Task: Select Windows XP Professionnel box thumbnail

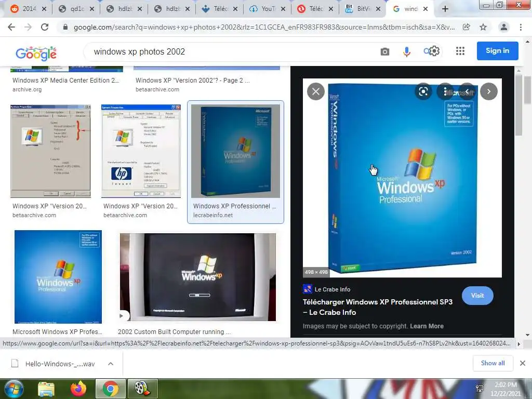Action: tap(235, 151)
